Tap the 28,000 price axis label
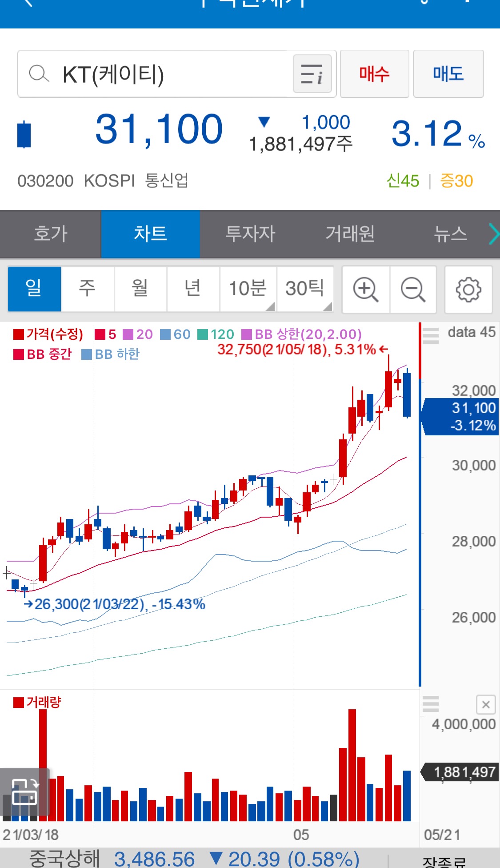Image resolution: width=500 pixels, height=868 pixels. 474,542
